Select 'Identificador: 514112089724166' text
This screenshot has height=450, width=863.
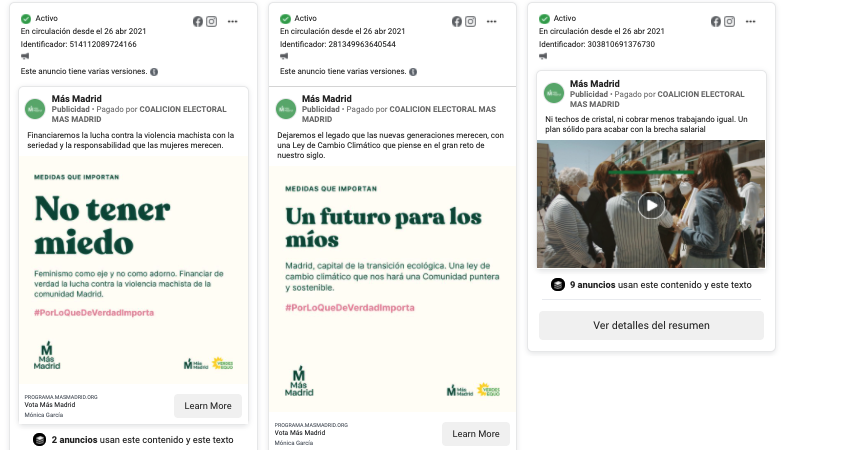click(x=79, y=44)
